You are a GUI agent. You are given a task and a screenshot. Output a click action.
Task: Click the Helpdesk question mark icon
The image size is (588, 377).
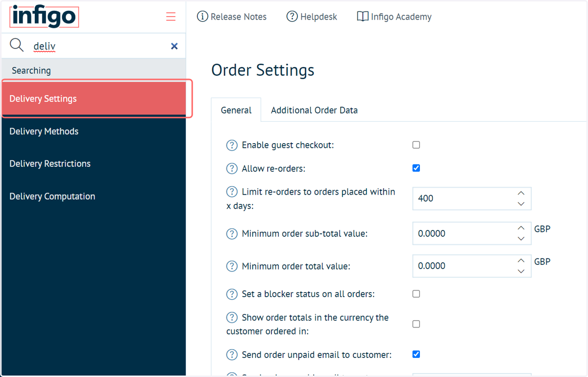click(292, 17)
